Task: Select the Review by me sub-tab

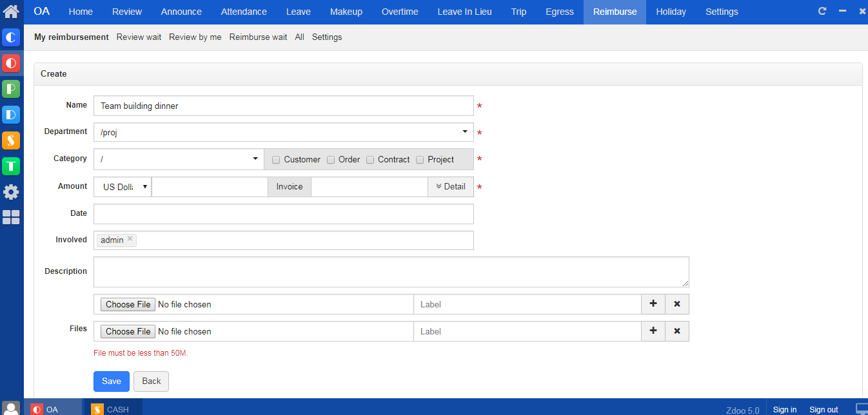Action: coord(195,37)
